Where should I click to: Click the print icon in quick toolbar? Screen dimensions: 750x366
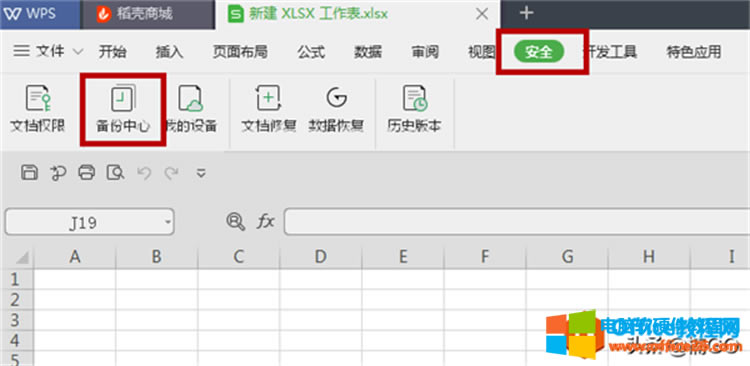[x=87, y=172]
